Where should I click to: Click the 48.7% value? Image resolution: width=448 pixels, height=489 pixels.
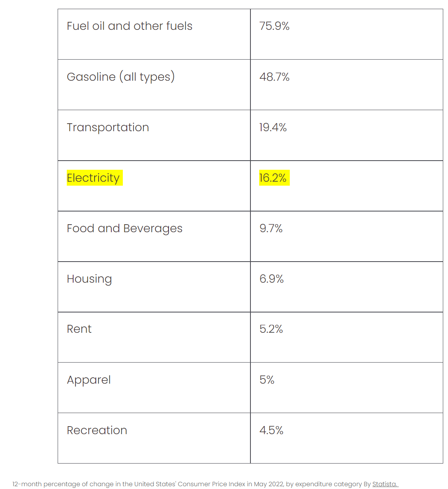(274, 77)
